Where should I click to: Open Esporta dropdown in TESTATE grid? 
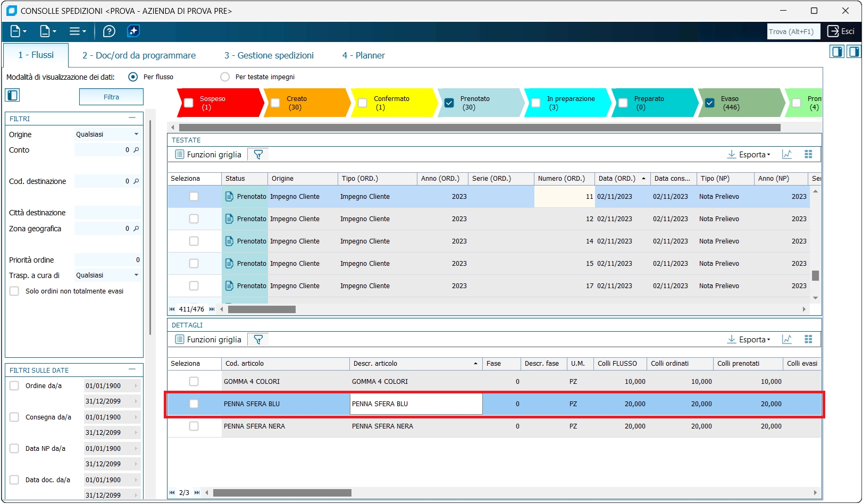pos(749,155)
